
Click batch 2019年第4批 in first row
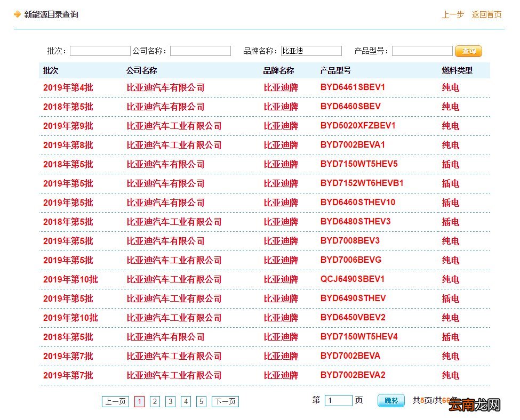(68, 87)
